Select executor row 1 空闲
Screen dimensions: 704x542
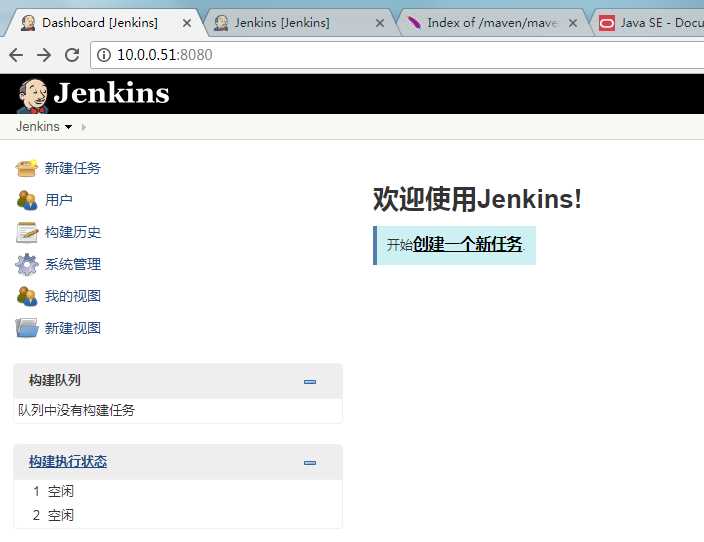pyautogui.click(x=178, y=491)
